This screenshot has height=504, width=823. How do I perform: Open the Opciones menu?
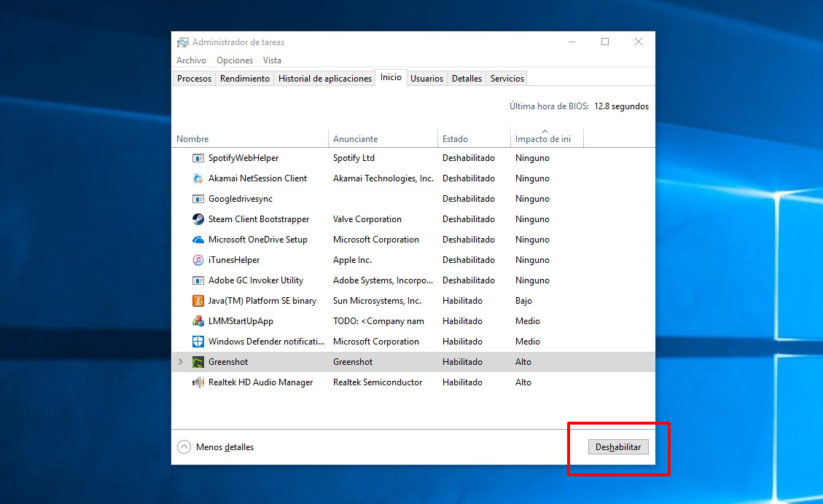tap(234, 60)
